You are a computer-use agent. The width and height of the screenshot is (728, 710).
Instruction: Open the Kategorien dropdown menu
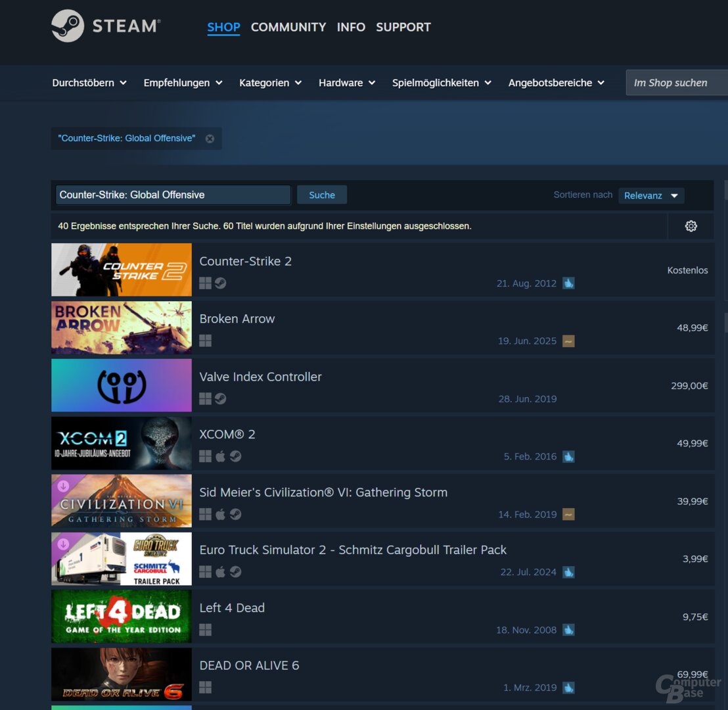[x=270, y=82]
